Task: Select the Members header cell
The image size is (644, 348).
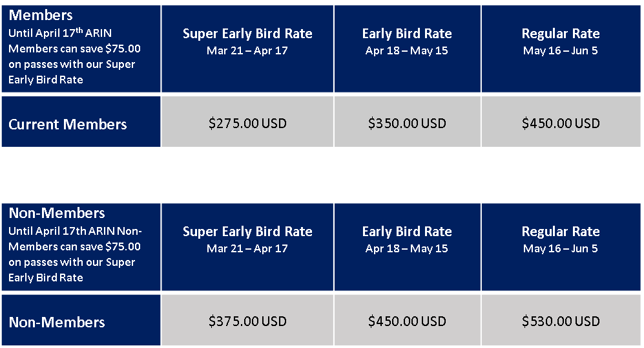Action: tap(81, 49)
